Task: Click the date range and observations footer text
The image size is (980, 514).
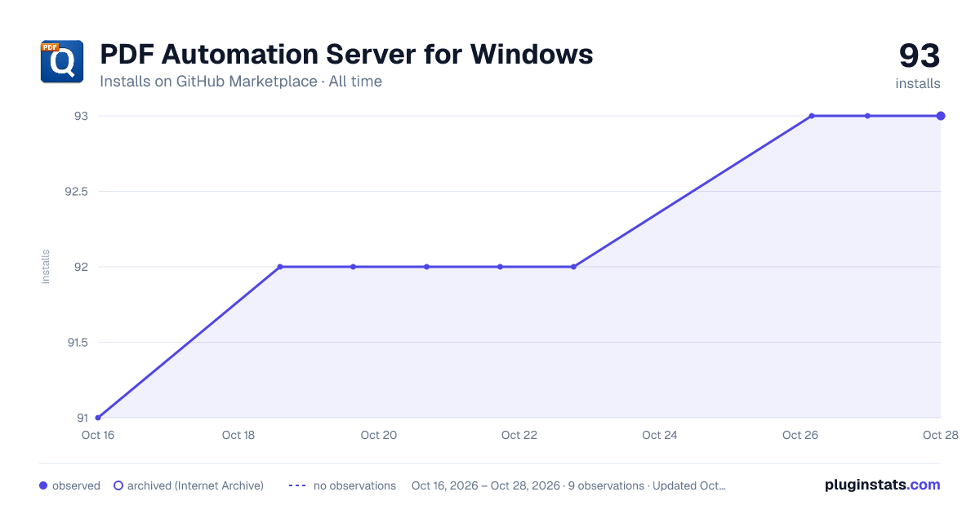Action: [568, 485]
